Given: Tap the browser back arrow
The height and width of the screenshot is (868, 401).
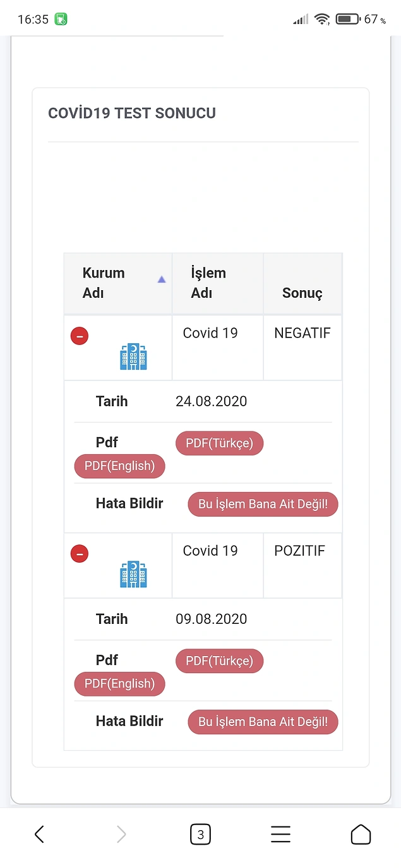Looking at the screenshot, I should 39,835.
